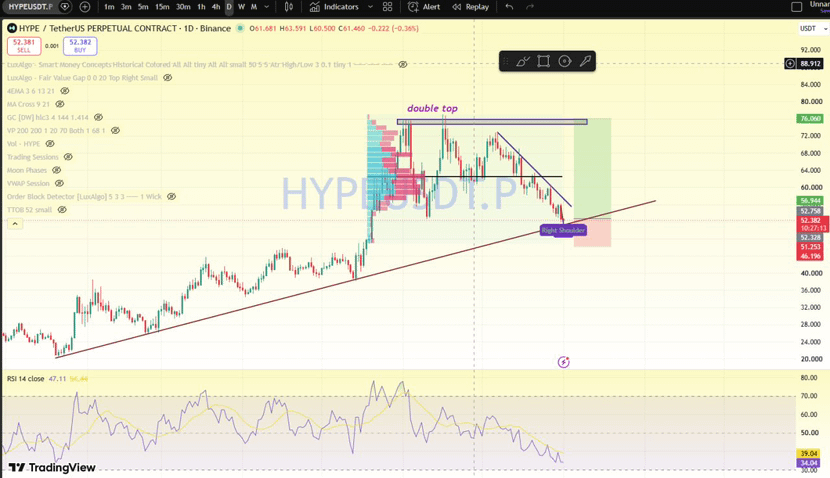The width and height of the screenshot is (830, 478).
Task: Select the double top text annotation
Action: click(x=432, y=109)
